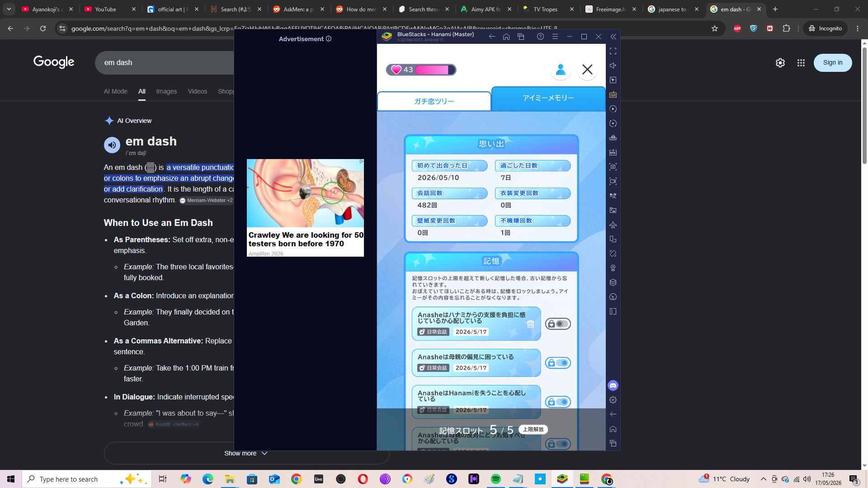868x488 pixels.
Task: Open Google AI Mode tab
Action: (116, 91)
